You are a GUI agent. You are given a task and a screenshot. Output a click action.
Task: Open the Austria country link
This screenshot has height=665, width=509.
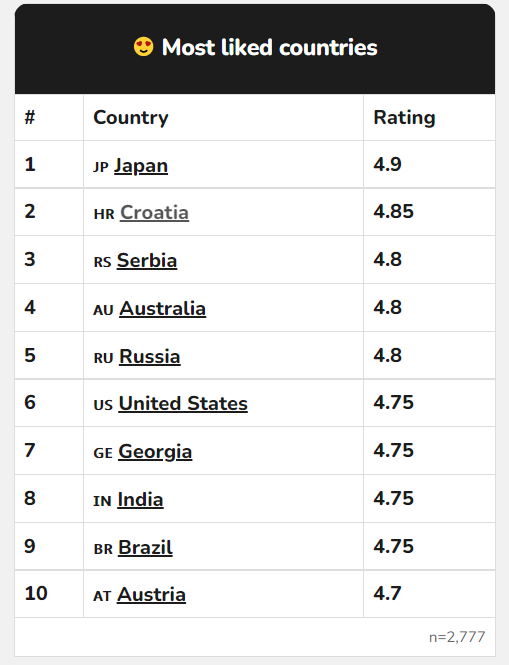(x=151, y=595)
